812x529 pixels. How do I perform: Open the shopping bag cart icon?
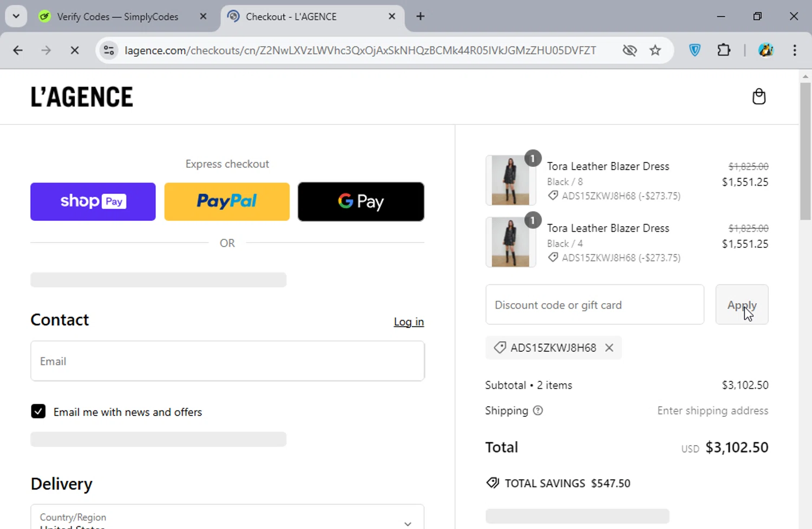coord(759,97)
